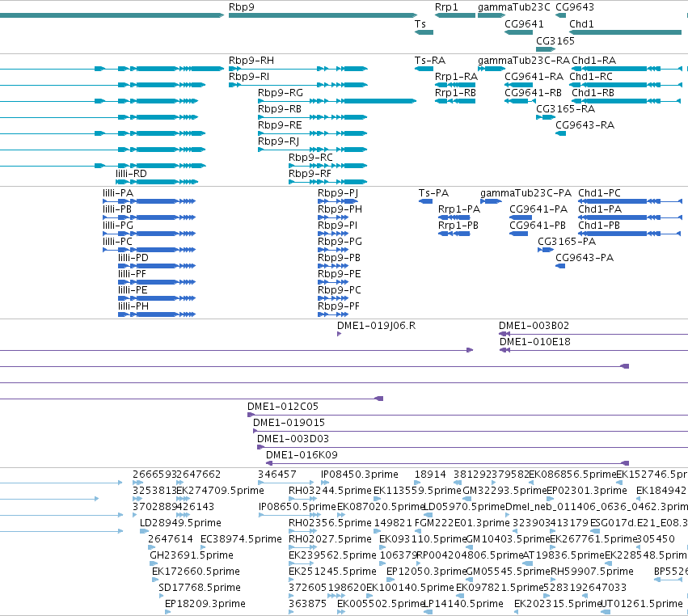Select the gammaTub23C gene label
The height and width of the screenshot is (616, 688).
coord(513,7)
